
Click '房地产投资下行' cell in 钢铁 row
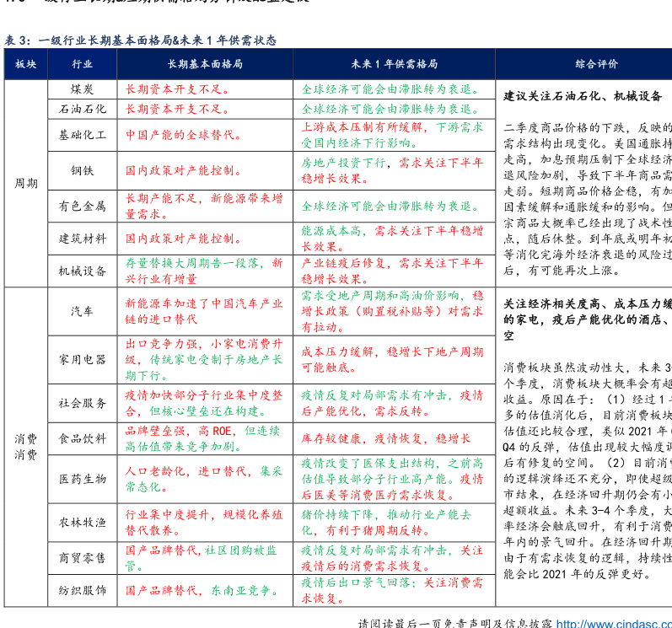click(393, 170)
